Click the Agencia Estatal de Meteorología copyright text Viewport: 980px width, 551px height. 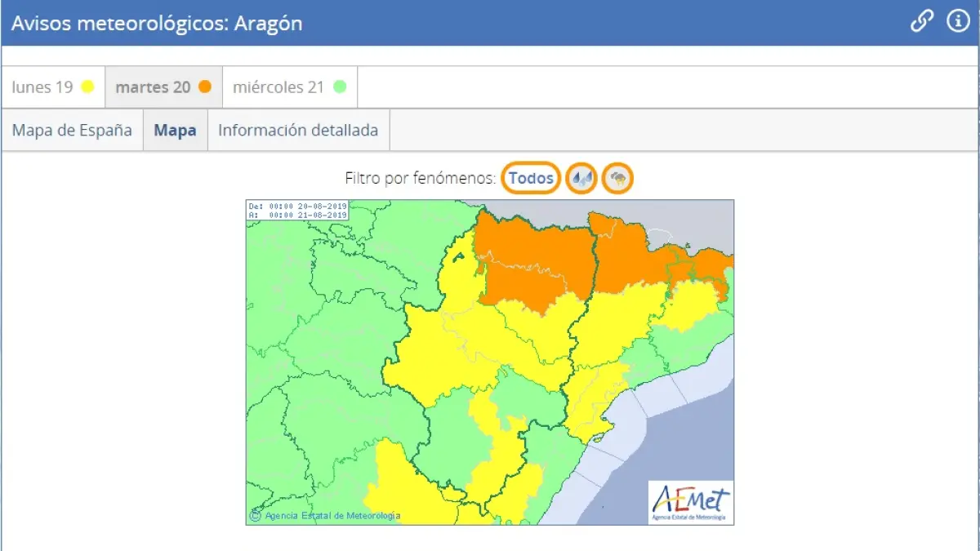[x=325, y=515]
